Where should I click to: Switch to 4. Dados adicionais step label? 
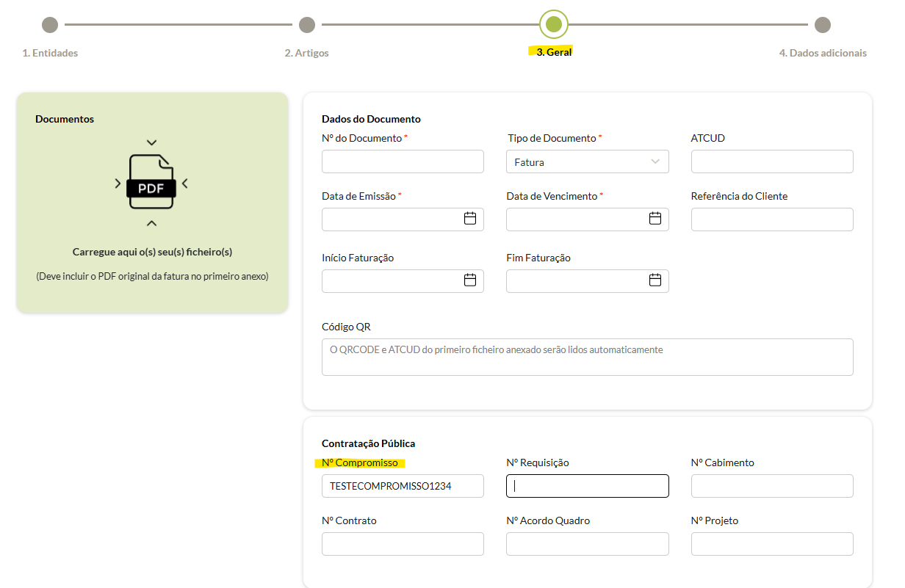click(x=823, y=53)
